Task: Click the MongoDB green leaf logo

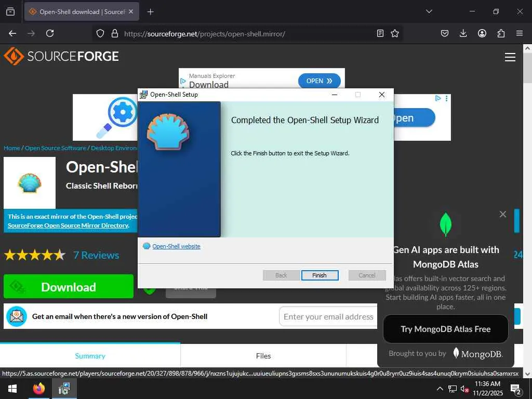Action: click(445, 224)
